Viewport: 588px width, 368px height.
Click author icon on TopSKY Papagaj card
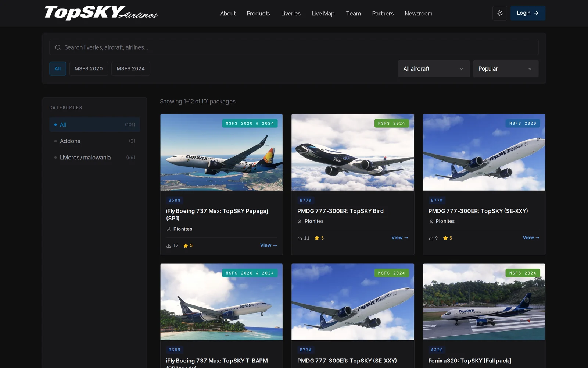click(169, 229)
